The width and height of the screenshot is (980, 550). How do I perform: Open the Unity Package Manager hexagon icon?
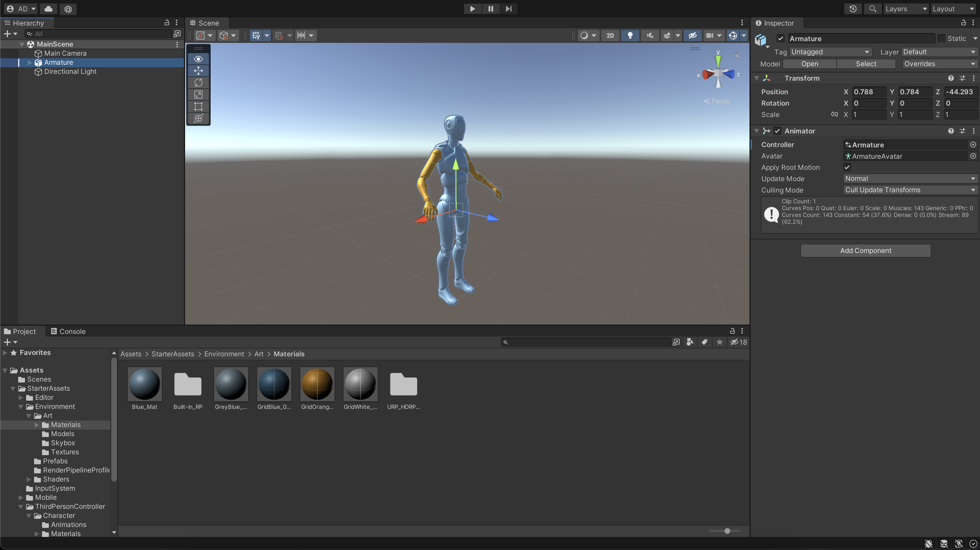click(x=68, y=9)
